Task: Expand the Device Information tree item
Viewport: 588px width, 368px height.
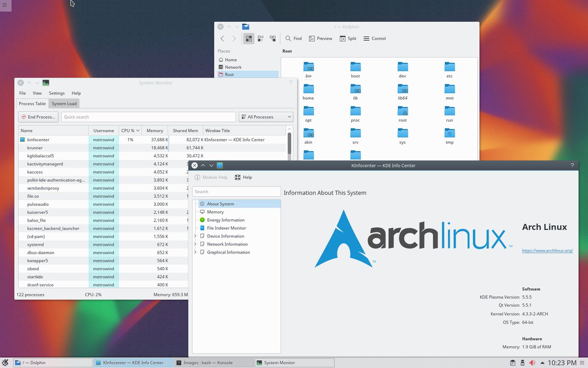Action: click(x=196, y=236)
